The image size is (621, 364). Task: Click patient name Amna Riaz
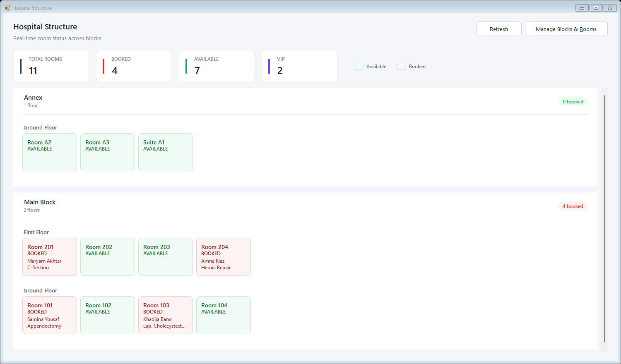point(213,261)
